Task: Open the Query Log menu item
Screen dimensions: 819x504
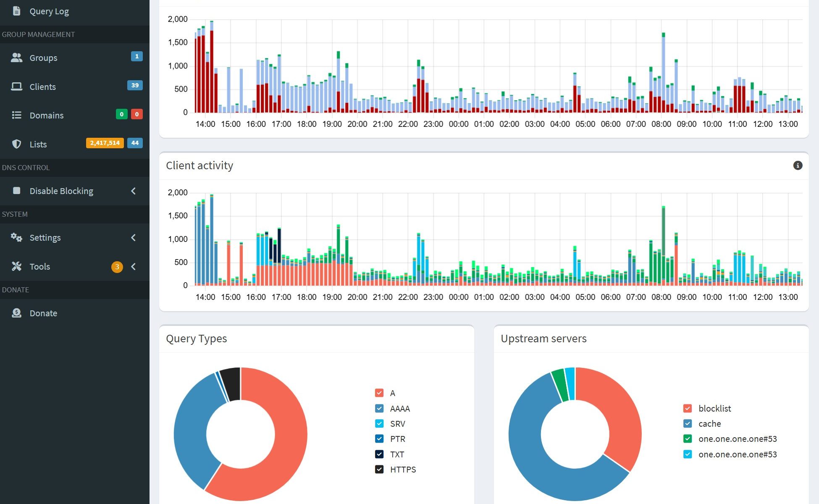Action: [49, 11]
